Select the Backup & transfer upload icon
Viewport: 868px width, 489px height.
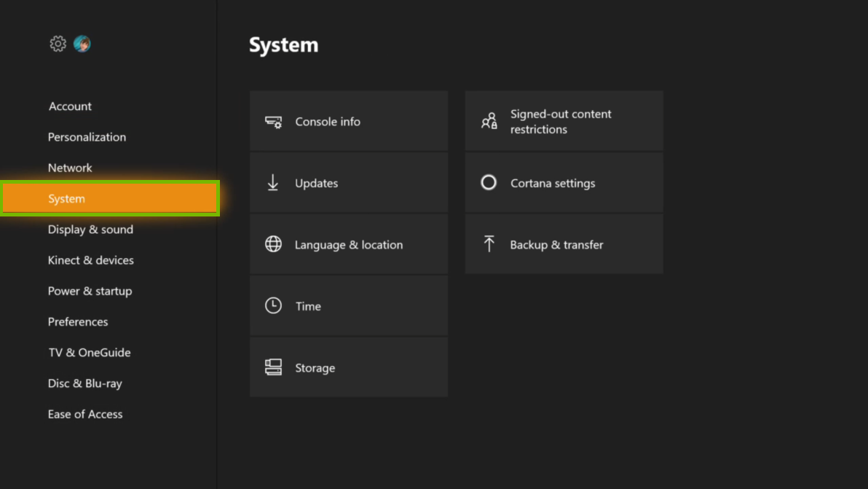pyautogui.click(x=488, y=244)
